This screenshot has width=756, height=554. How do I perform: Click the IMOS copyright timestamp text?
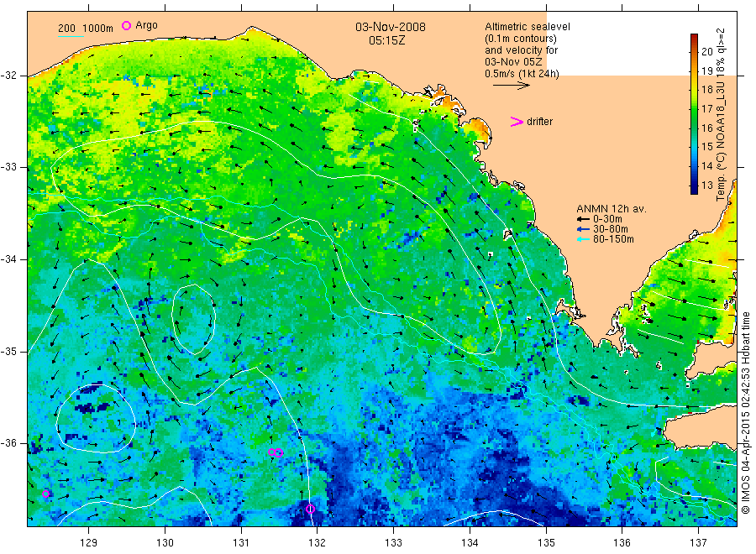coord(746,413)
